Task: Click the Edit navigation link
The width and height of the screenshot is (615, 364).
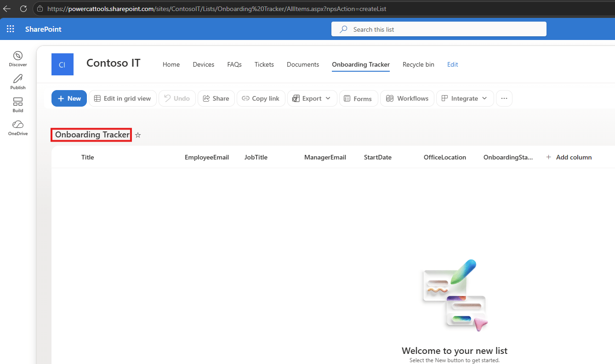Action: 453,64
